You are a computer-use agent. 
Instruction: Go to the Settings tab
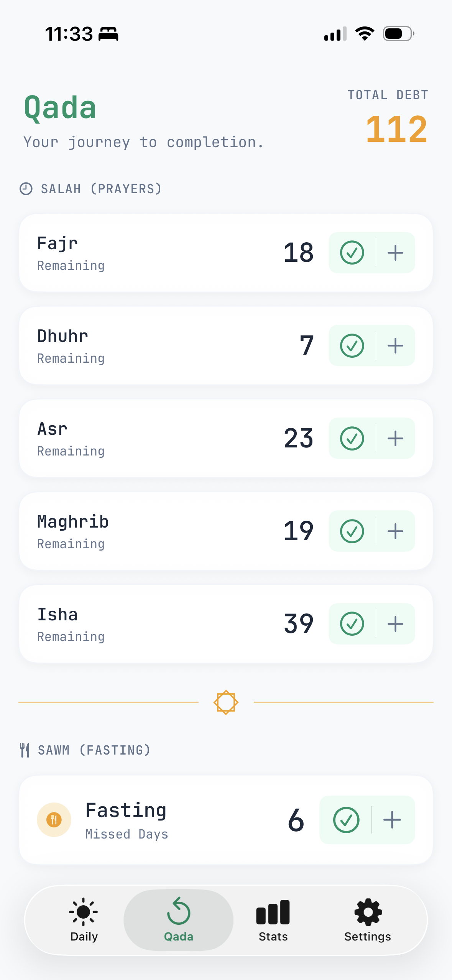[x=367, y=919]
